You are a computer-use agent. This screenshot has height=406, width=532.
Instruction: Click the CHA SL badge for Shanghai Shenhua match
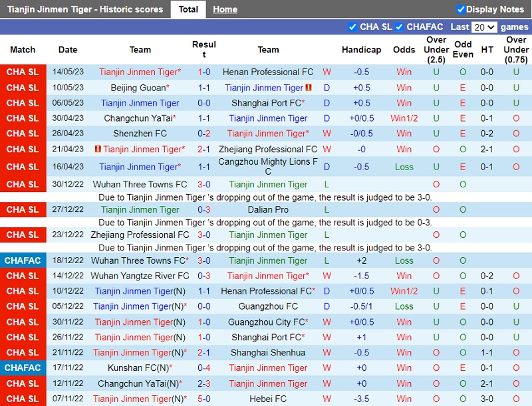pyautogui.click(x=23, y=352)
